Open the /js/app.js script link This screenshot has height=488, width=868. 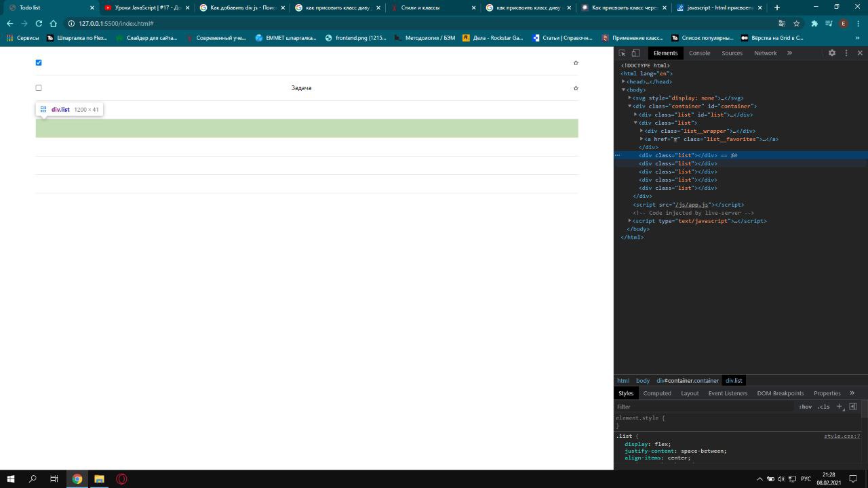pos(690,205)
